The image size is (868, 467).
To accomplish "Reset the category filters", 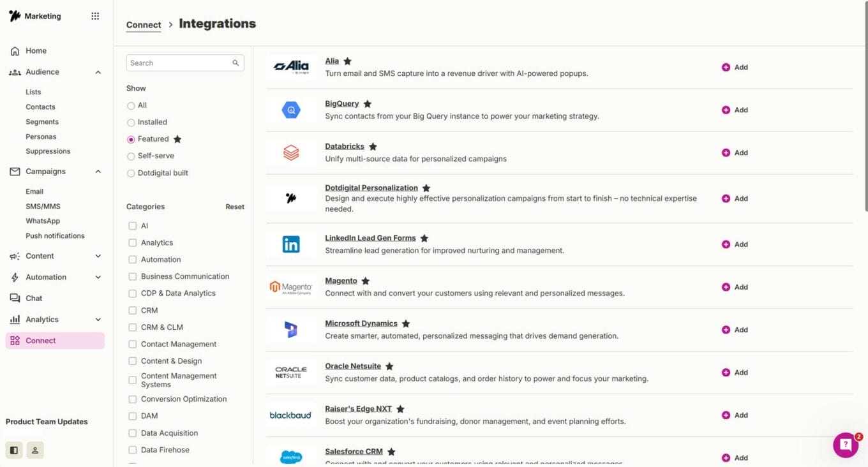I will (x=235, y=207).
